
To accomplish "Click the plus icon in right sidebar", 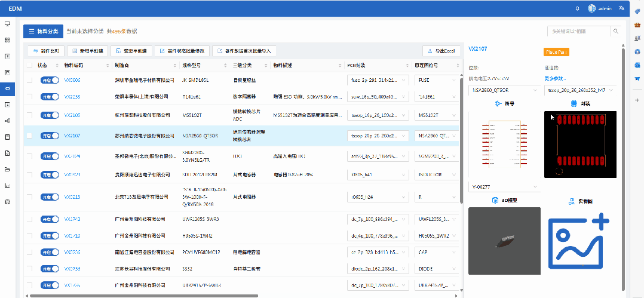I will (x=637, y=100).
